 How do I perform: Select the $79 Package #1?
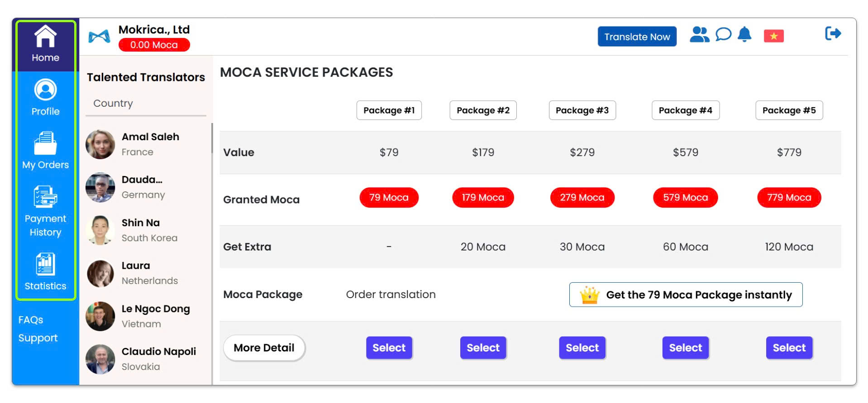[x=389, y=348]
